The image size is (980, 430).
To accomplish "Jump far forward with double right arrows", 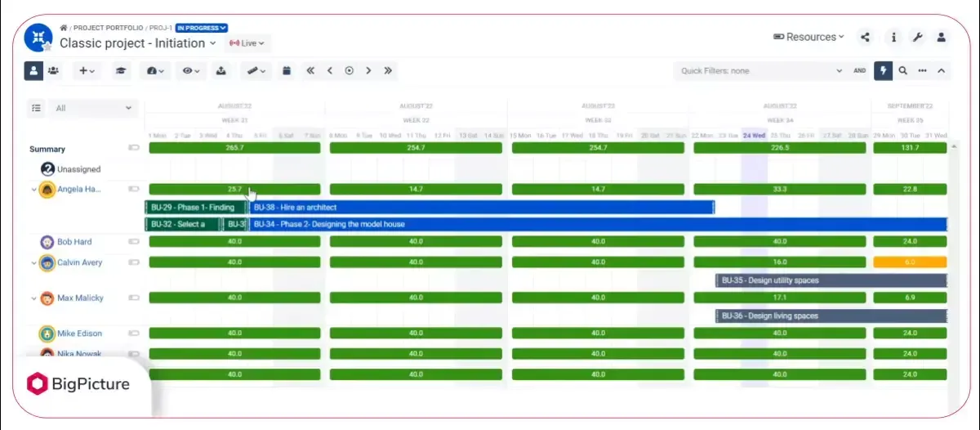I will [x=388, y=70].
